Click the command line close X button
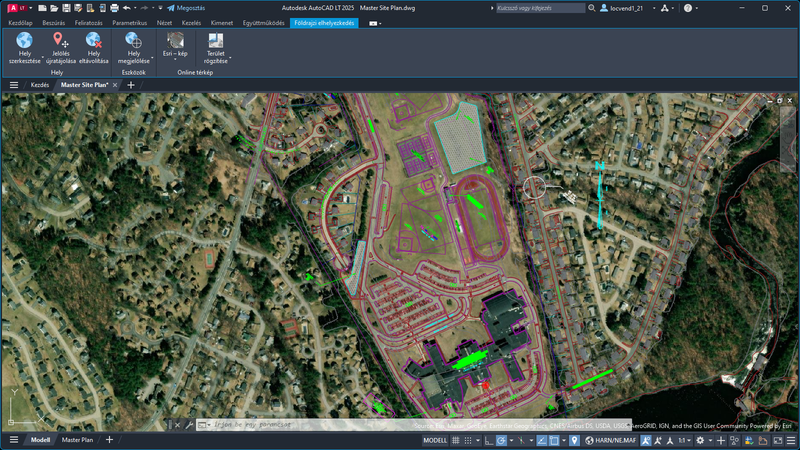The width and height of the screenshot is (800, 450). coord(177,424)
